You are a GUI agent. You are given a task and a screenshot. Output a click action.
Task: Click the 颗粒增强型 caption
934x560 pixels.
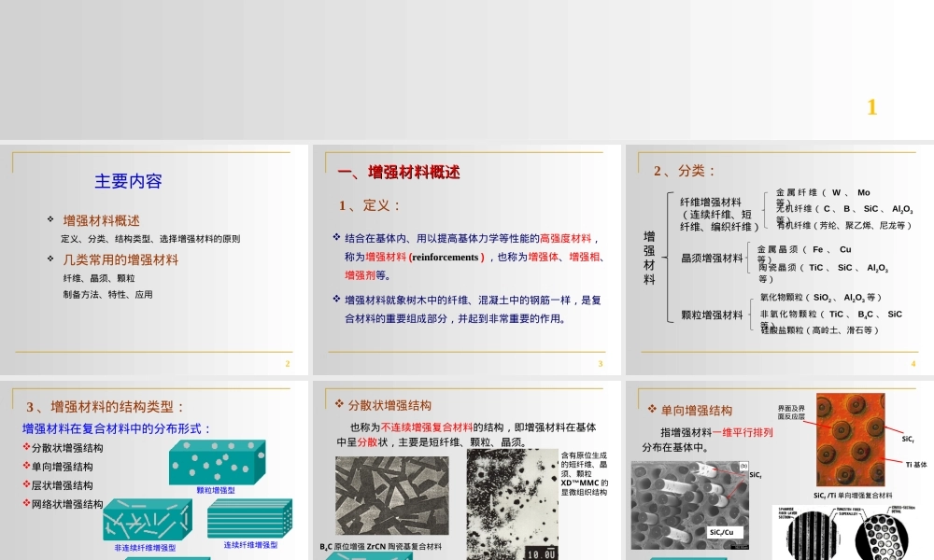[216, 490]
